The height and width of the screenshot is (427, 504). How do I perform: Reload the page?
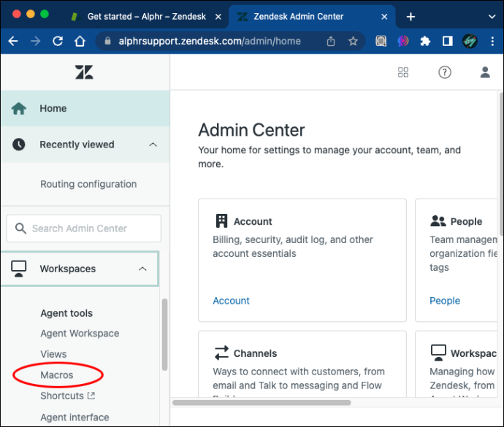pyautogui.click(x=58, y=41)
